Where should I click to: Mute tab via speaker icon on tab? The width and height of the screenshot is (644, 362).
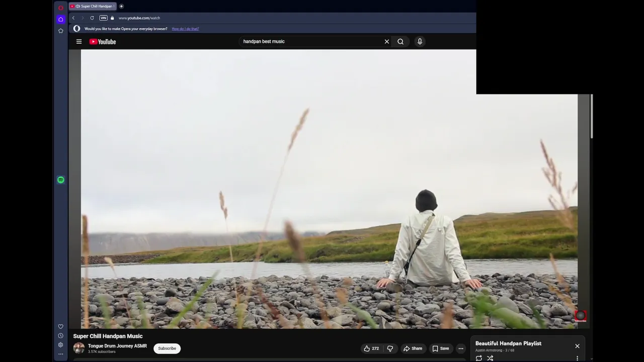coord(77,6)
